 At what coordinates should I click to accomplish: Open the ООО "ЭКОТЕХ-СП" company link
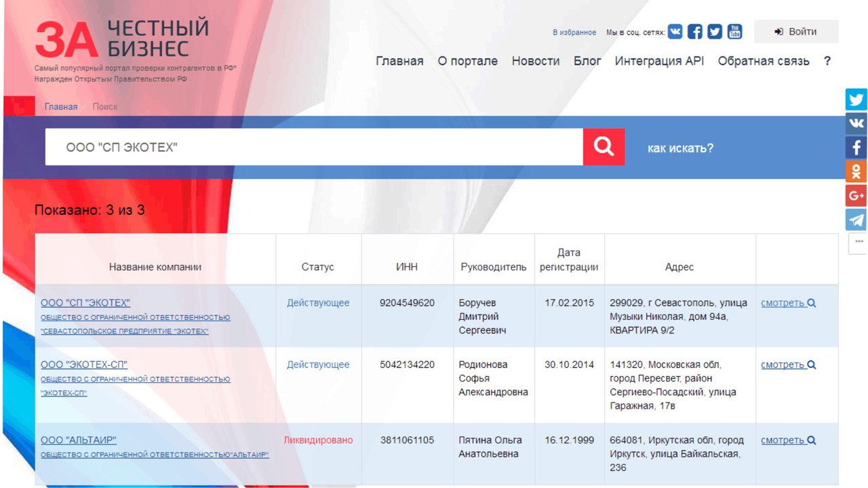tap(84, 365)
